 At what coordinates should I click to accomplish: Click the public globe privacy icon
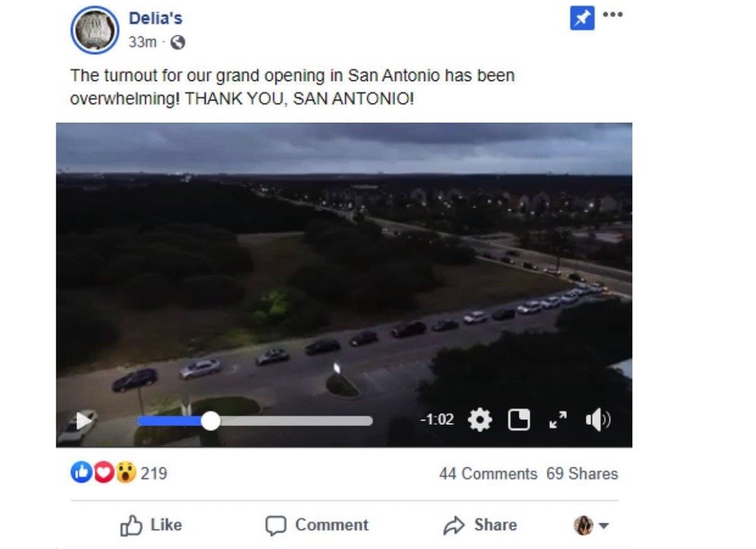(x=178, y=43)
